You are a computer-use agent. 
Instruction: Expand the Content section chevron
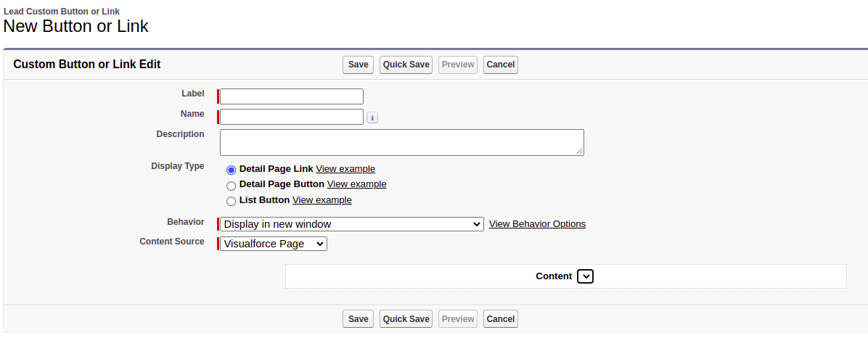click(585, 276)
